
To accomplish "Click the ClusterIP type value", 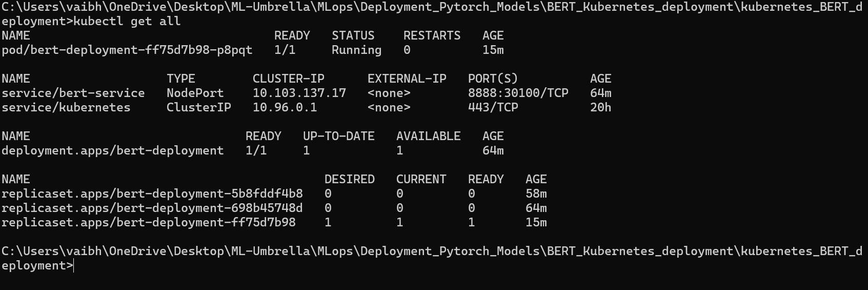I will pyautogui.click(x=199, y=108).
